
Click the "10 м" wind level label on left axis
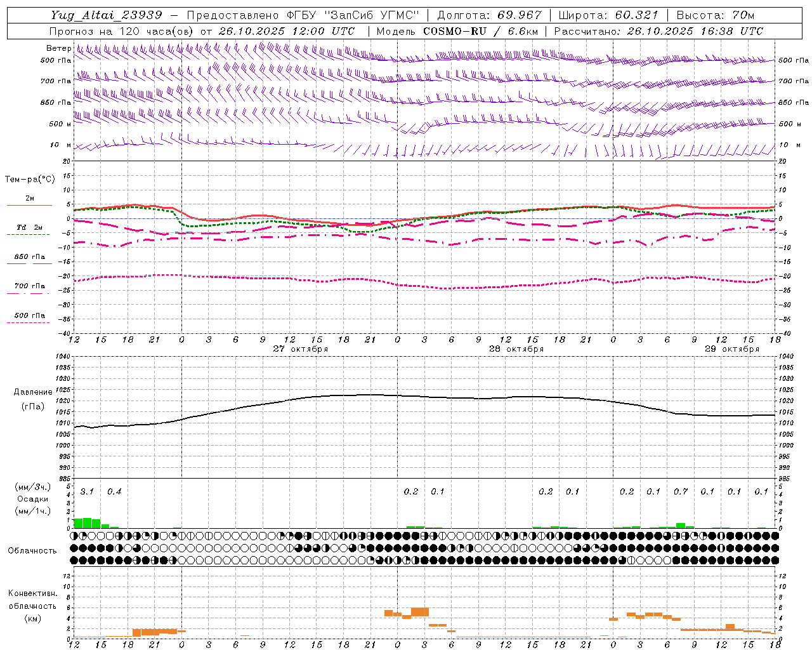click(61, 145)
